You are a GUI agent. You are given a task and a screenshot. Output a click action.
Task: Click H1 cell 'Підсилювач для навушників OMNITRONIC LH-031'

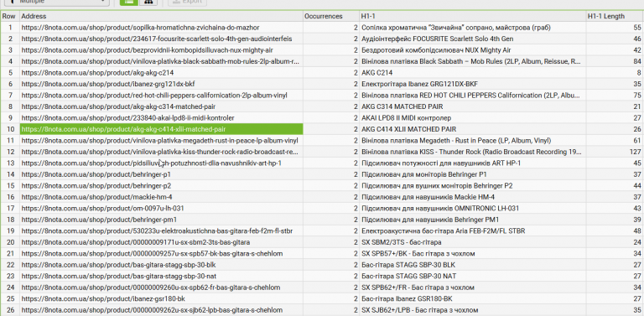472,208
